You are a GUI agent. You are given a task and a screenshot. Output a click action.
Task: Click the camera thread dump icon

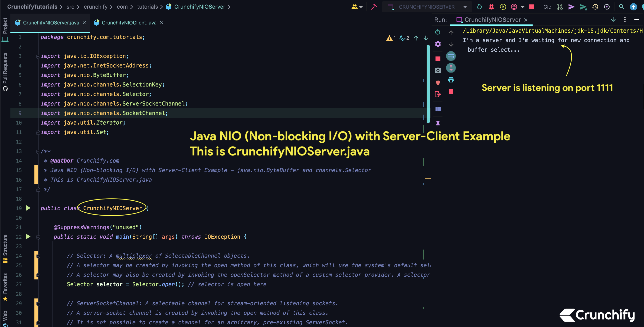pos(438,70)
